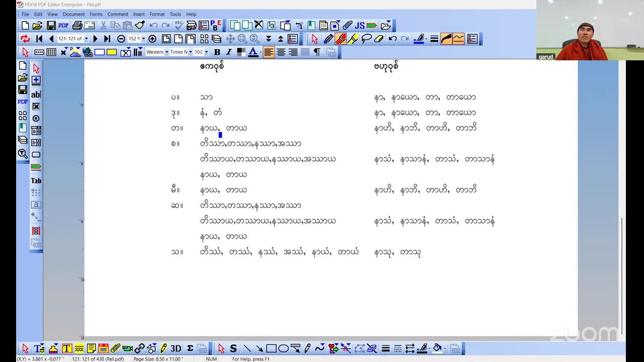Click the black-white fill color swatch
Viewport: 644px width, 362px height.
[x=241, y=52]
